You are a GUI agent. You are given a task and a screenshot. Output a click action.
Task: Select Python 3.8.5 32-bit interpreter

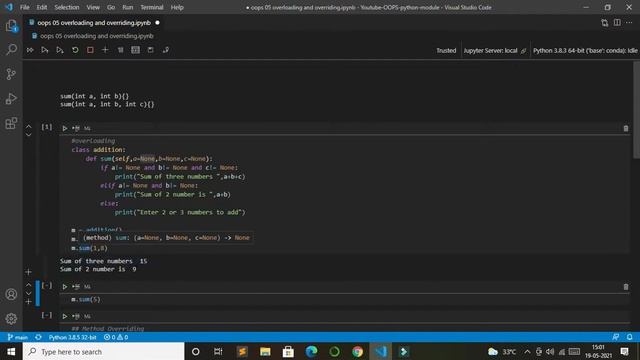click(x=72, y=337)
